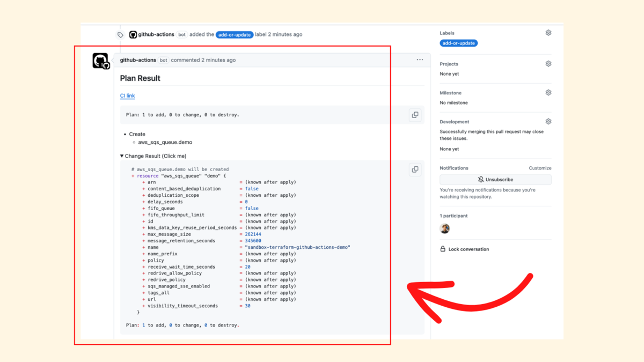Click the content_based_deduplication attribute line
Viewport: 644px width, 362px height.
tap(200, 189)
